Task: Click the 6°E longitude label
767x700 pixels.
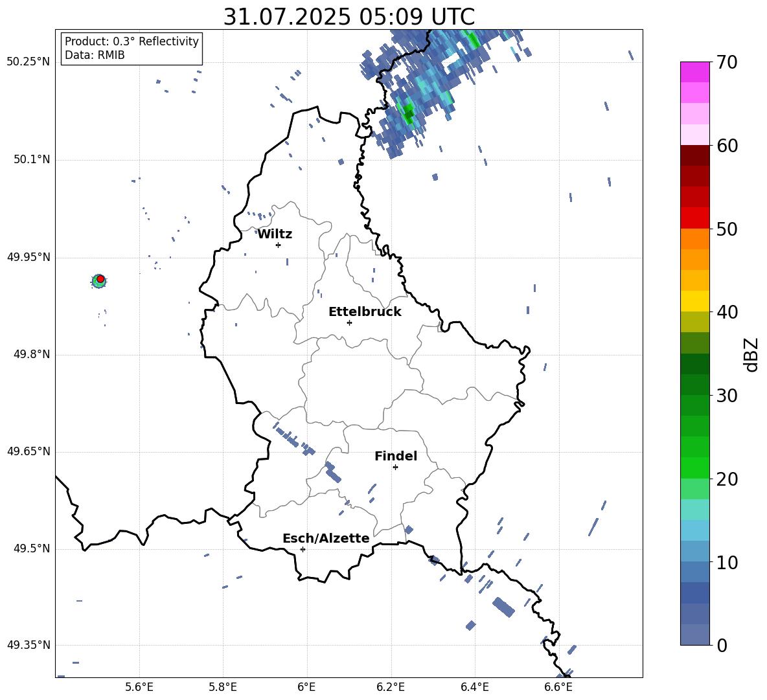Action: pos(306,687)
